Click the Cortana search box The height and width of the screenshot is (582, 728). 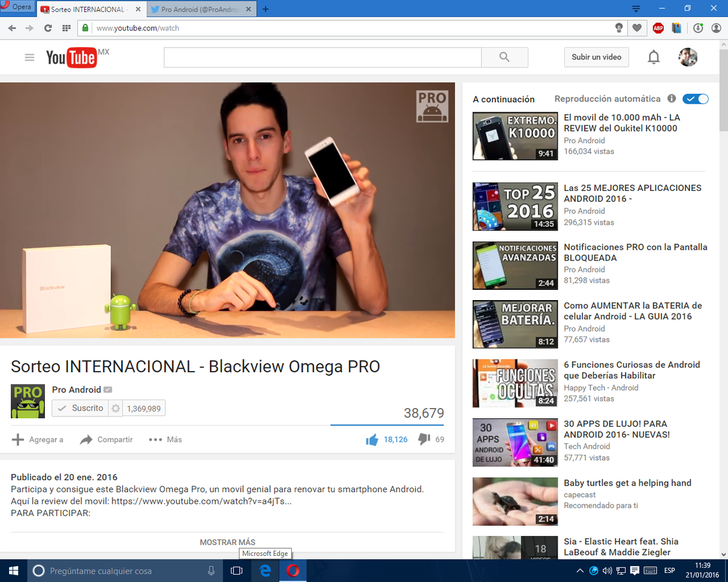[124, 570]
